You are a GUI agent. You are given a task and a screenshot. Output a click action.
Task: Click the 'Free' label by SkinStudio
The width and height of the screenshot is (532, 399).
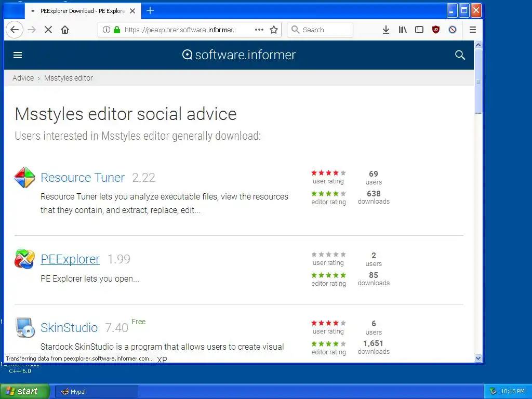[x=138, y=322]
